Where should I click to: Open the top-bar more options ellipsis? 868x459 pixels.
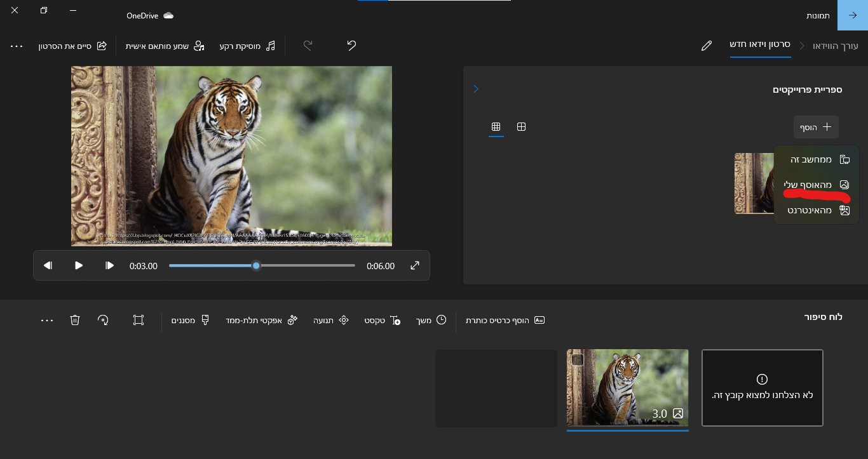tap(17, 46)
